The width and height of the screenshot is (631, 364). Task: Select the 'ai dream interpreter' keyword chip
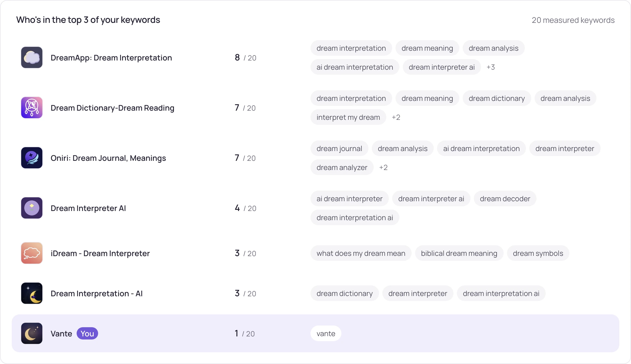(x=350, y=198)
